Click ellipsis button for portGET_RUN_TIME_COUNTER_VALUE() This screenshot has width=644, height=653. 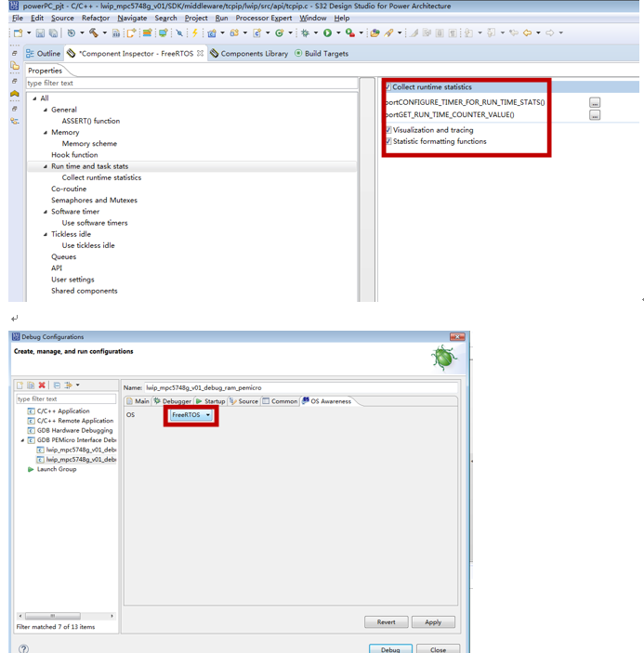(x=595, y=115)
